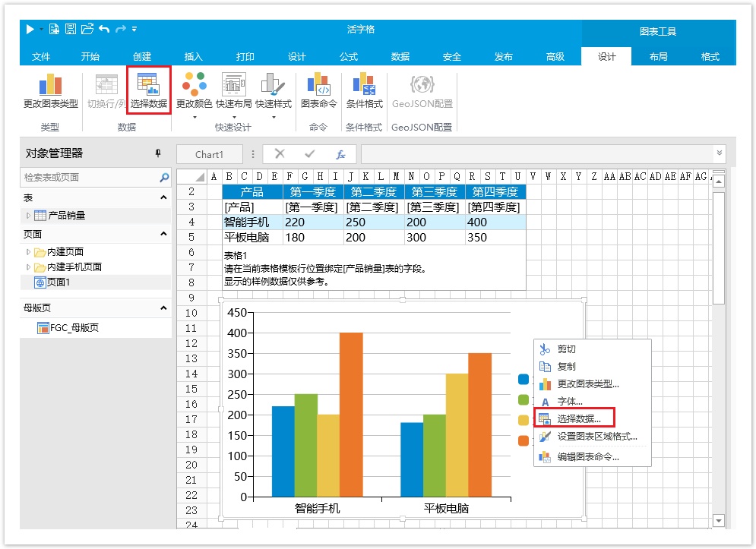Choose 更改图表类型... from context menu
This screenshot has width=756, height=549.
(588, 384)
